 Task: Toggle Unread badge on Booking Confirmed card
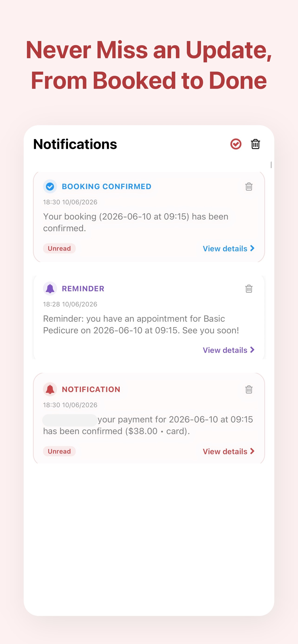pyautogui.click(x=59, y=248)
